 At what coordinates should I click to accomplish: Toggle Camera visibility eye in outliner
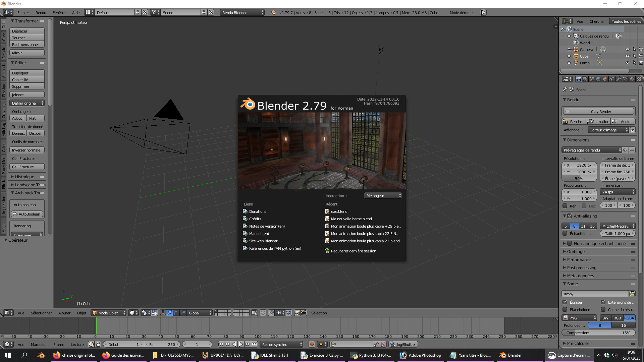[628, 49]
